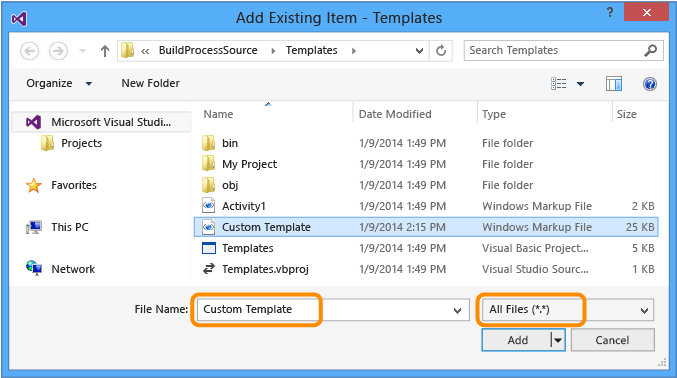
Task: Click the 1/9/2014 2:15 PM date
Action: click(x=402, y=227)
